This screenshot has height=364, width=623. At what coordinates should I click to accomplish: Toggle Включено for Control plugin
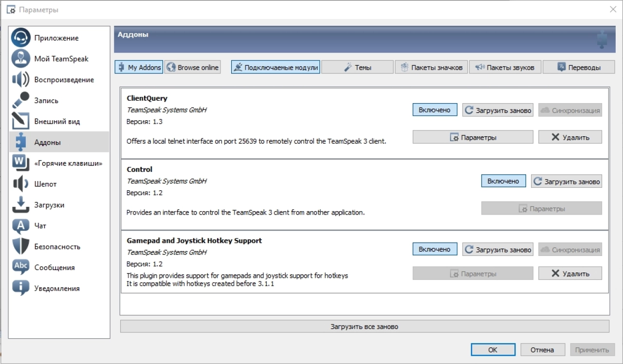click(503, 181)
